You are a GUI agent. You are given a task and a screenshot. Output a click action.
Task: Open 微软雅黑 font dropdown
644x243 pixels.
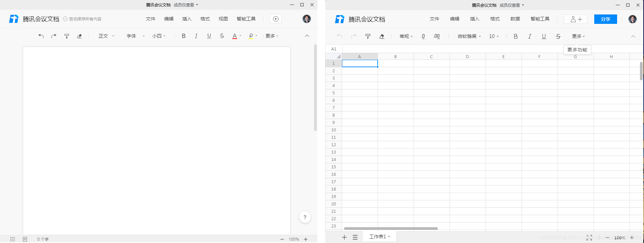[x=469, y=36]
